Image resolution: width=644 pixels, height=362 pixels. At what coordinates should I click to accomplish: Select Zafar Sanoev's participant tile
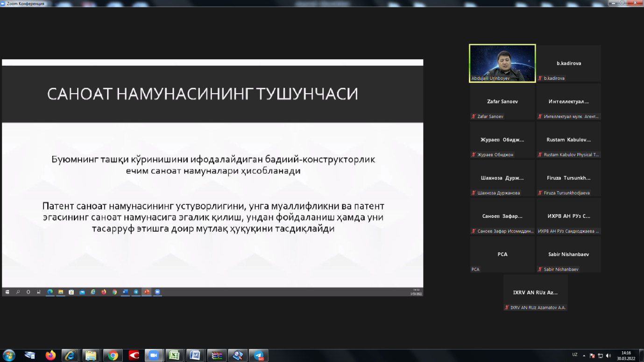502,102
